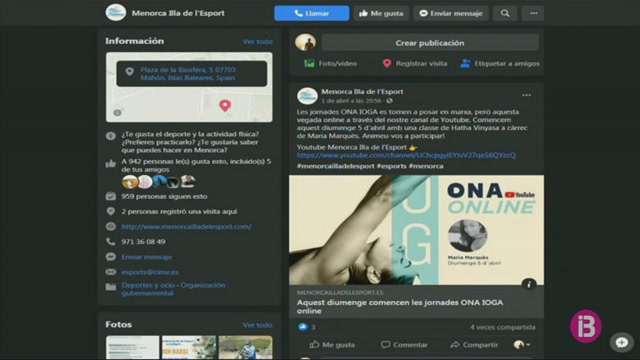The width and height of the screenshot is (640, 360).
Task: Click the map info icon
Action: [117, 112]
